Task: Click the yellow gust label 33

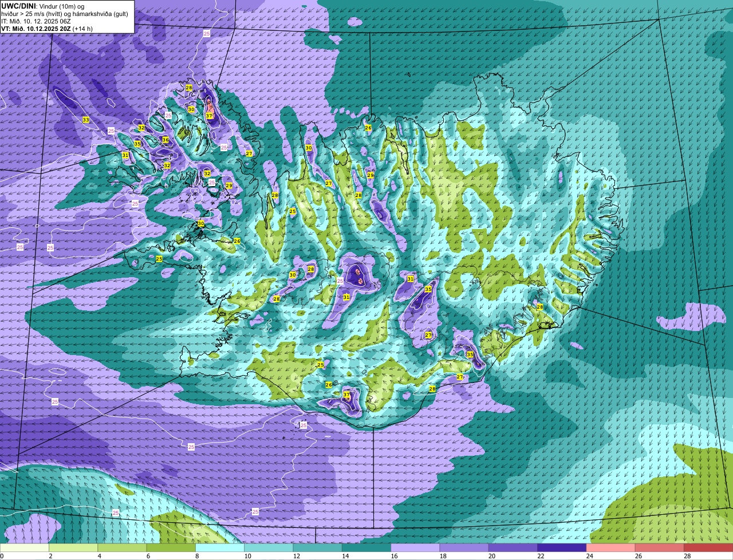Action: pos(86,120)
